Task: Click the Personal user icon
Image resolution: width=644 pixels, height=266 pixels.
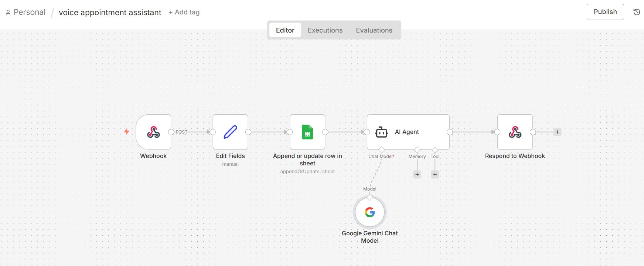Action: click(8, 13)
